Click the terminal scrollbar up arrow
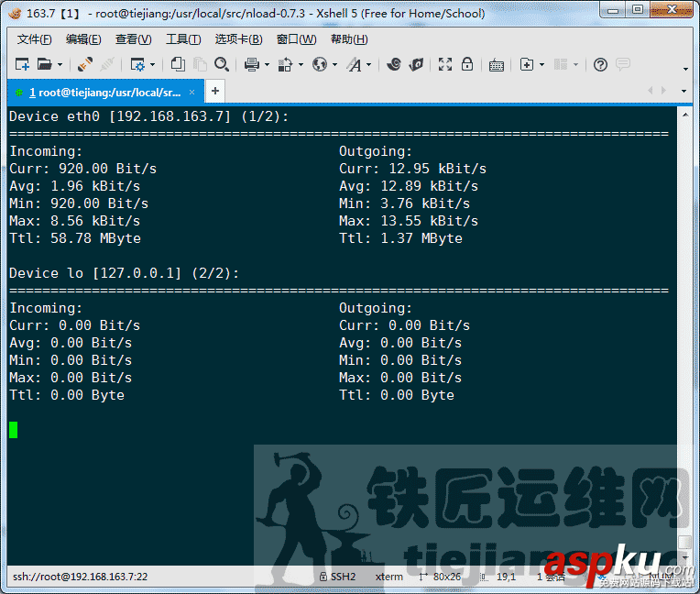Screen dimensions: 700x594 click(x=684, y=115)
